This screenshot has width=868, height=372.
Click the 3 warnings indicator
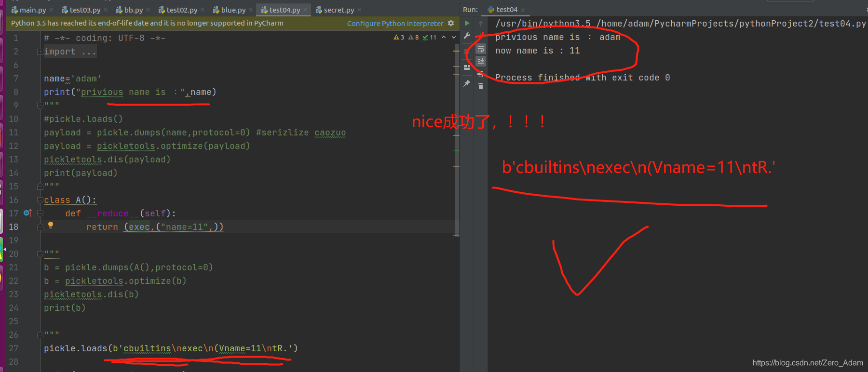(x=399, y=37)
